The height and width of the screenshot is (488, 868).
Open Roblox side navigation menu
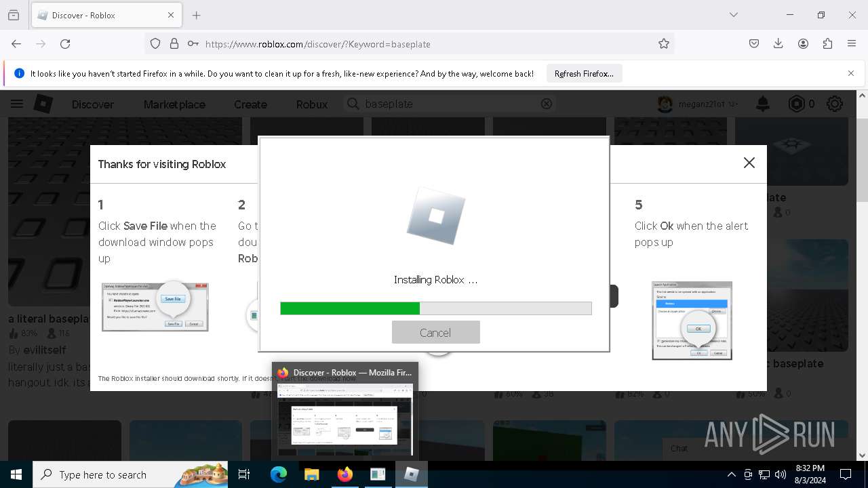point(17,104)
